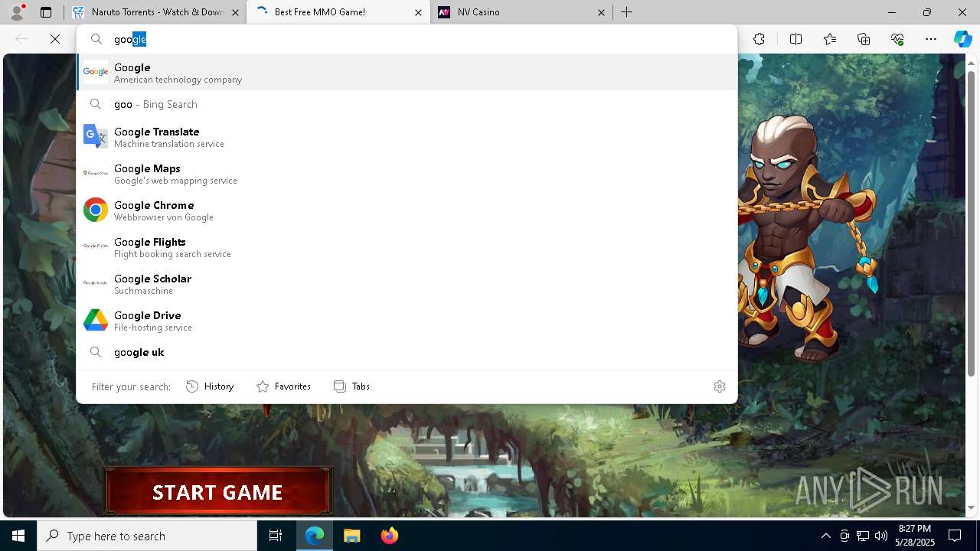Open the Copilot icon

(x=962, y=39)
